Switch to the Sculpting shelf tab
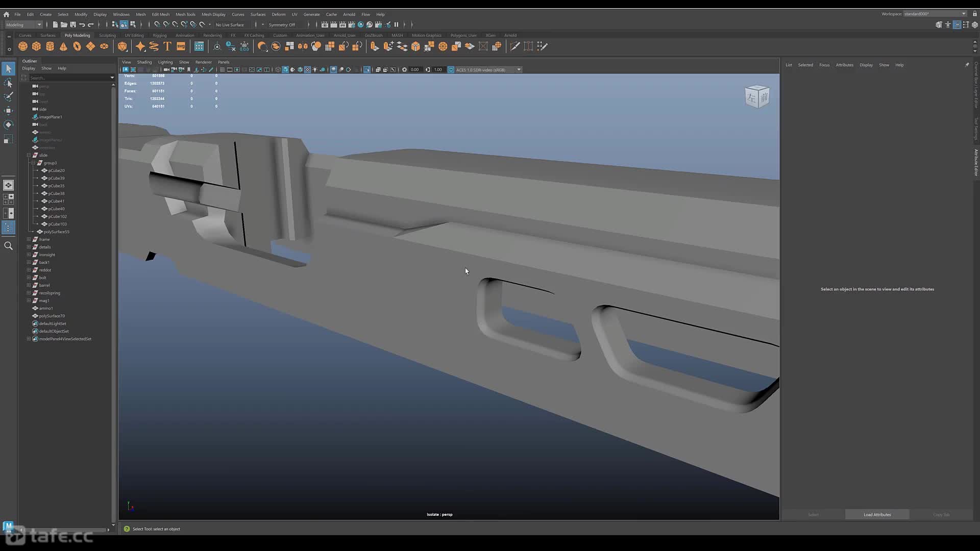This screenshot has width=980, height=551. point(107,35)
